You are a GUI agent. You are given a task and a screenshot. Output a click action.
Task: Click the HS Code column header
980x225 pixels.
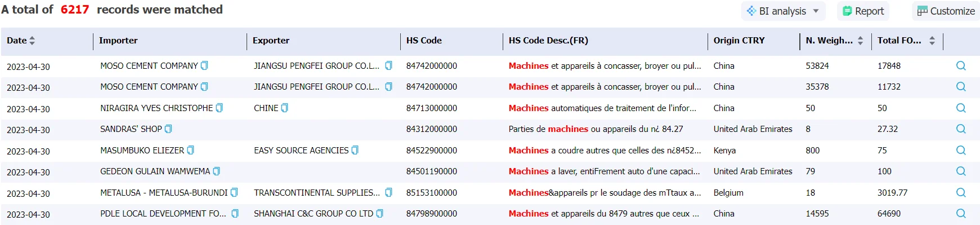(x=424, y=41)
